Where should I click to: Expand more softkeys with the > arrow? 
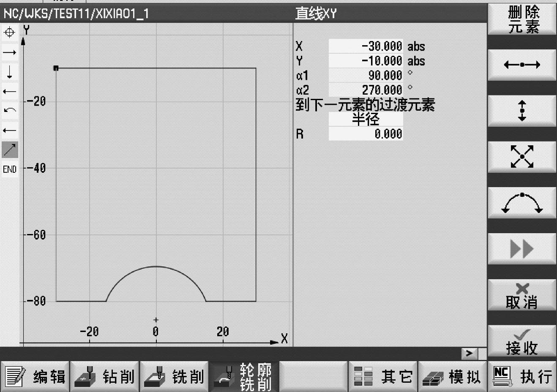pos(469,353)
